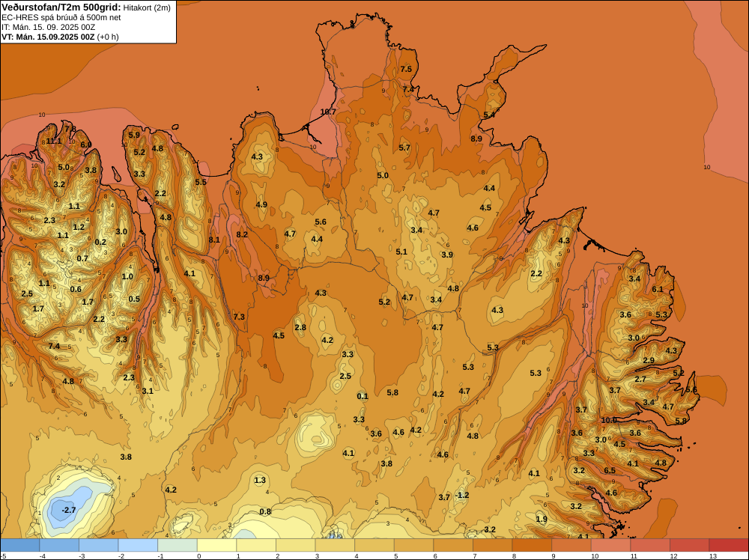
Task: Select the 1.3 temperature reading
Action: click(x=260, y=480)
